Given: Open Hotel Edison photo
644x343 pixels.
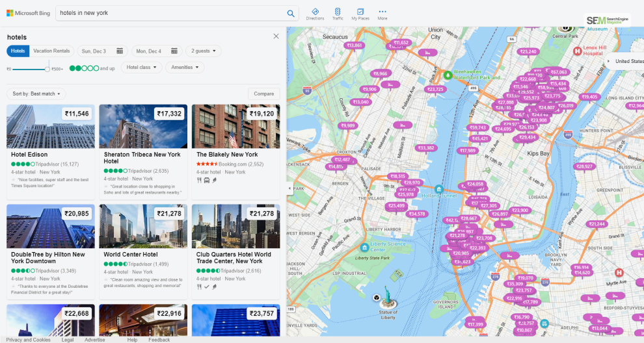Looking at the screenshot, I should pos(51,127).
